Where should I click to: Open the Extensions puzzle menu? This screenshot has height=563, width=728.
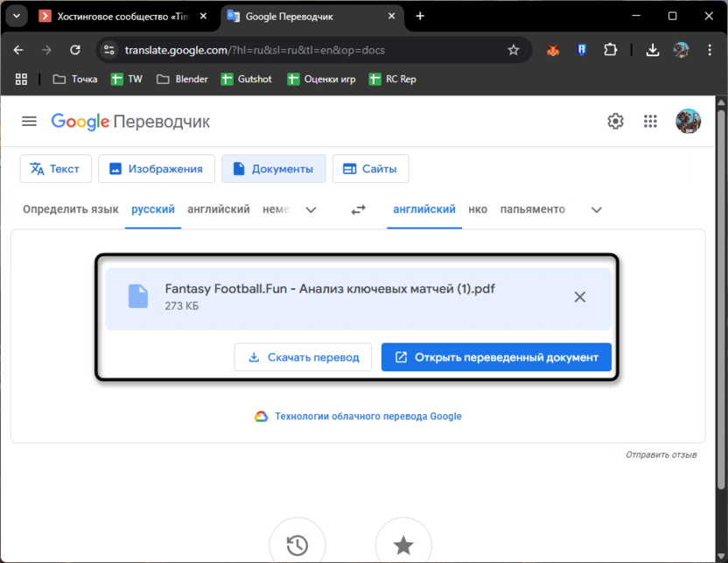pos(610,50)
